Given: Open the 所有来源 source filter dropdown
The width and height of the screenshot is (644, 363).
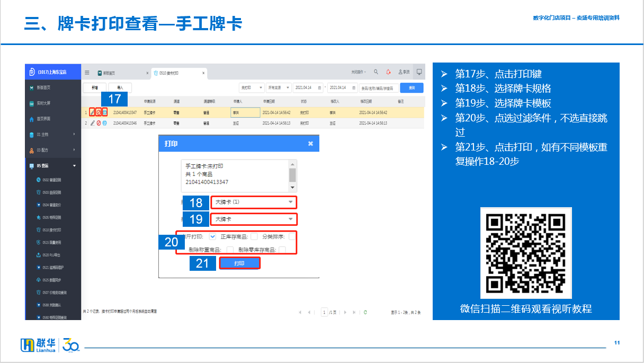Looking at the screenshot, I should 279,87.
